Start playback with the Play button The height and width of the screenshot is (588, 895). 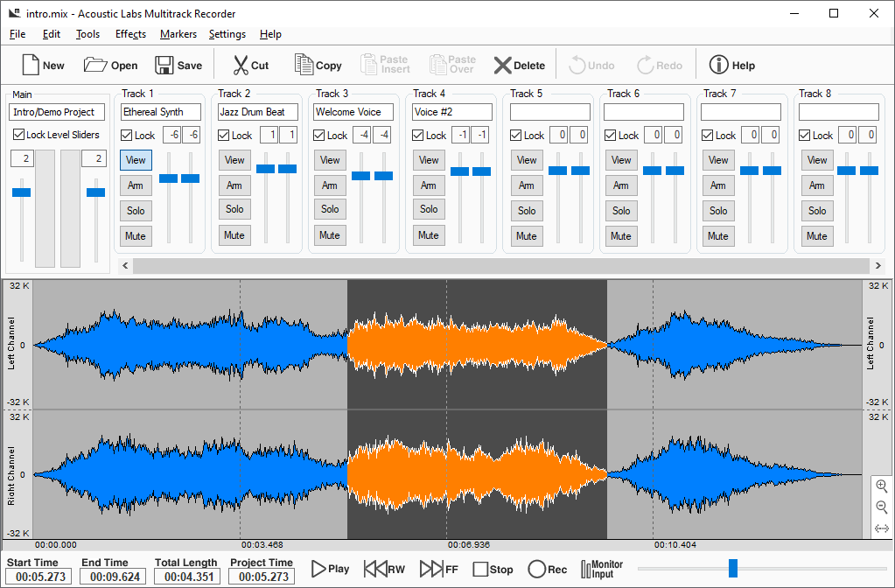click(x=319, y=569)
